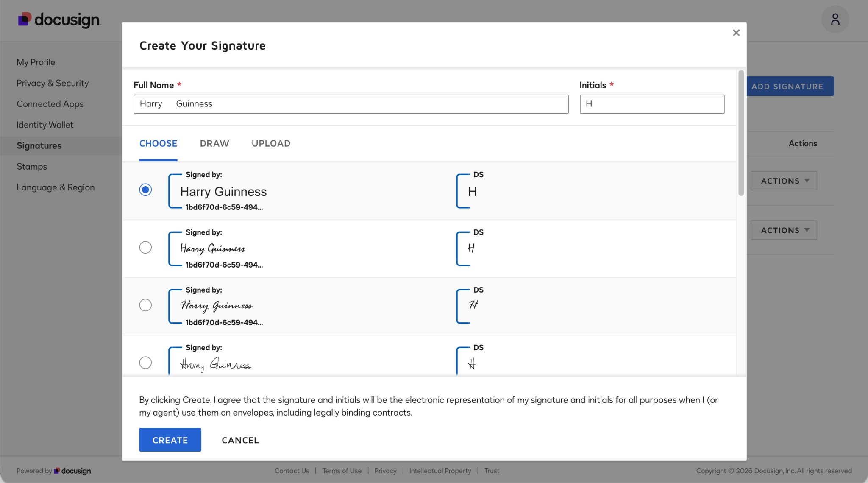
Task: Click the second style's cursive initials preview
Action: 471,248
